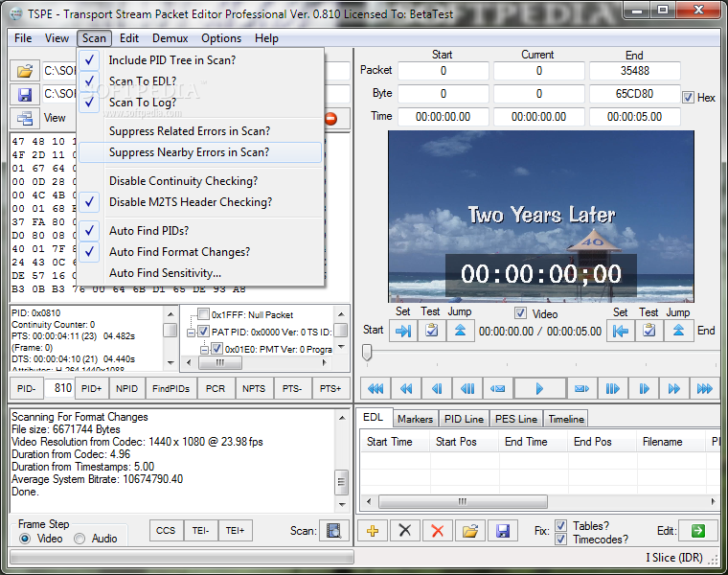Run Edit with green arrow button

click(698, 530)
